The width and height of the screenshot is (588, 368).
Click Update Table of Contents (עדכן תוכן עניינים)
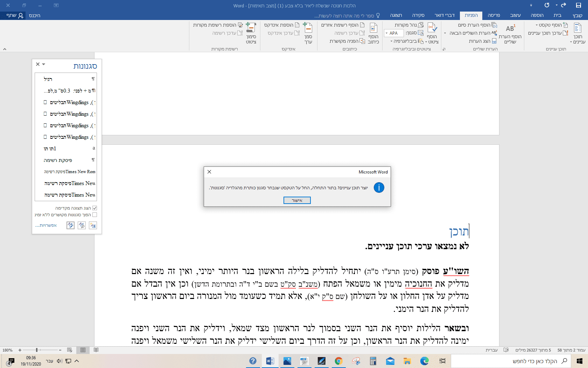[548, 33]
